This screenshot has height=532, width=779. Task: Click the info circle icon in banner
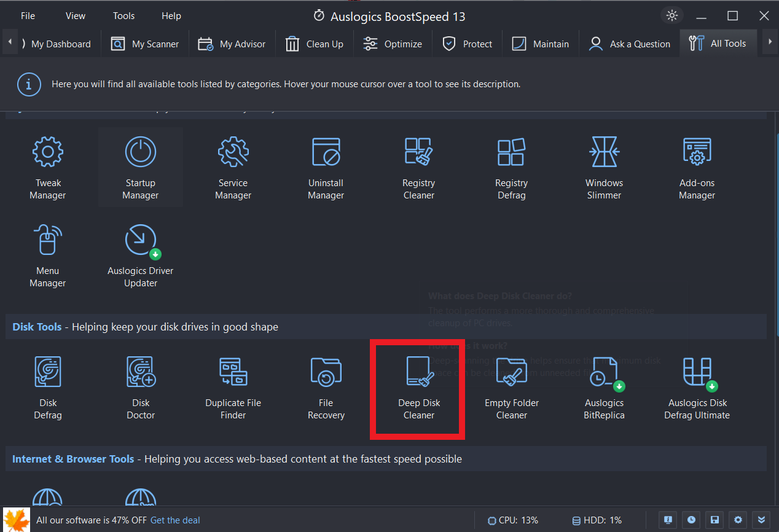coord(29,84)
